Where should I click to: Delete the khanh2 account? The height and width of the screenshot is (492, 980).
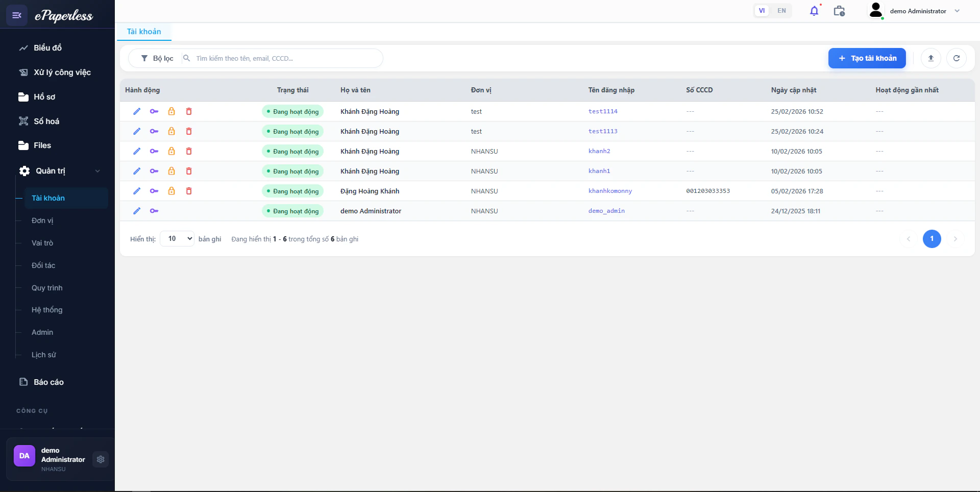[x=189, y=151]
